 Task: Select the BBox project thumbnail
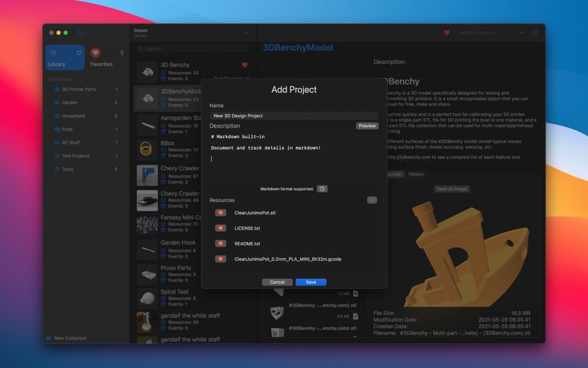147,150
